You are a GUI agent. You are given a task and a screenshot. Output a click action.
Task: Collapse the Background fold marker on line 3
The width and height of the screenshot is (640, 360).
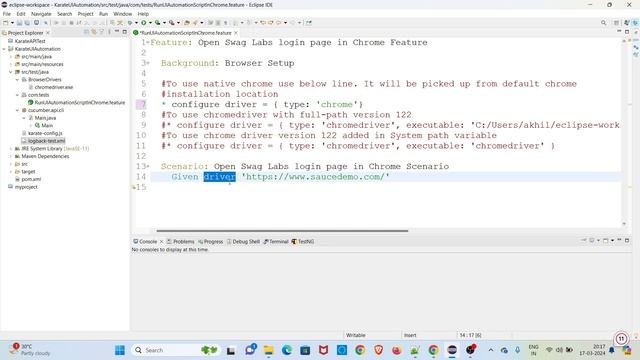coord(148,63)
